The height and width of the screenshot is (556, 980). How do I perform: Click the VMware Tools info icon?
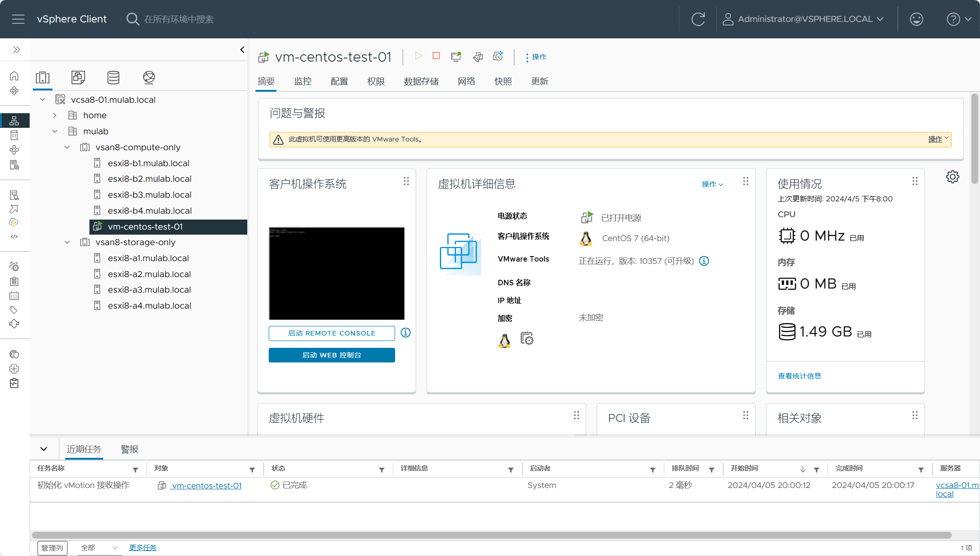(x=704, y=261)
